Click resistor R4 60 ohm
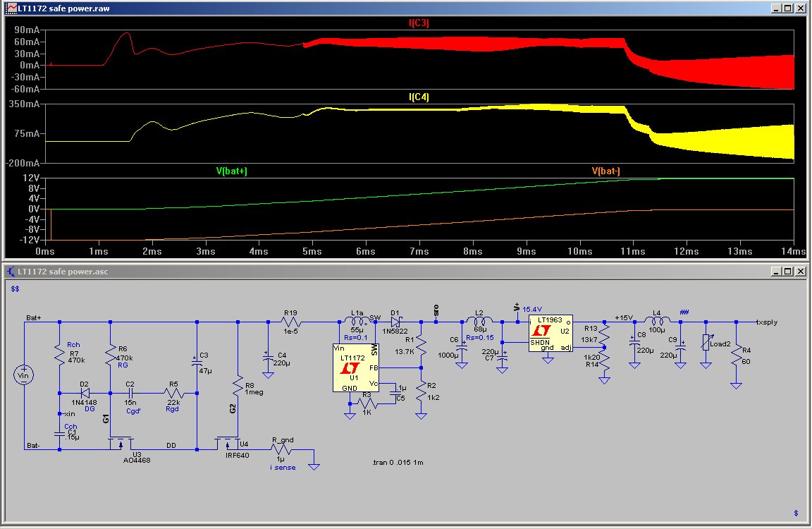 736,356
